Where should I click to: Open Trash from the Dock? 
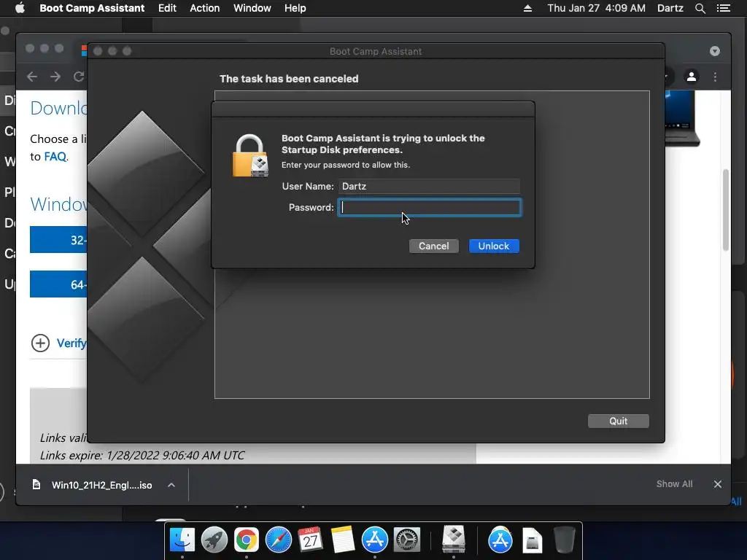pos(564,540)
